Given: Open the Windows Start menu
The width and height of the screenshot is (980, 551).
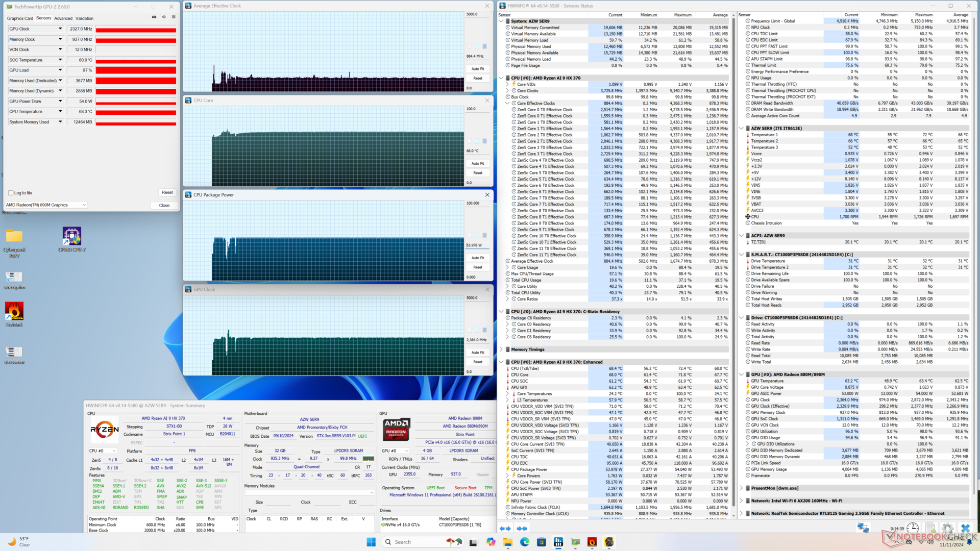Looking at the screenshot, I should [x=371, y=542].
